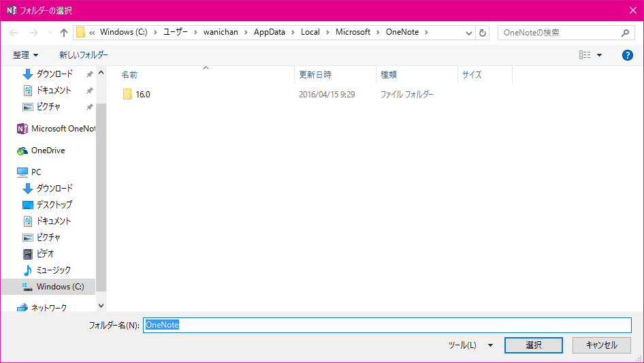Image resolution: width=644 pixels, height=363 pixels.
Task: Select Microsoft OneNote in navigation pane
Action: coord(56,129)
